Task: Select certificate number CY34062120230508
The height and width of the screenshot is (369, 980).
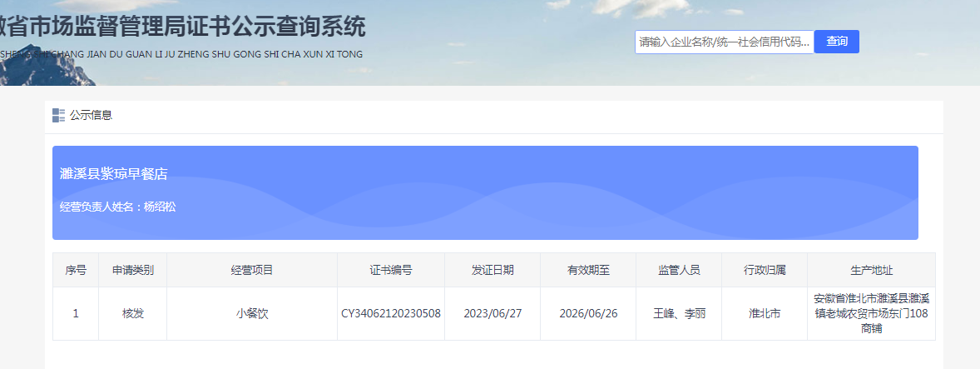Action: tap(390, 314)
